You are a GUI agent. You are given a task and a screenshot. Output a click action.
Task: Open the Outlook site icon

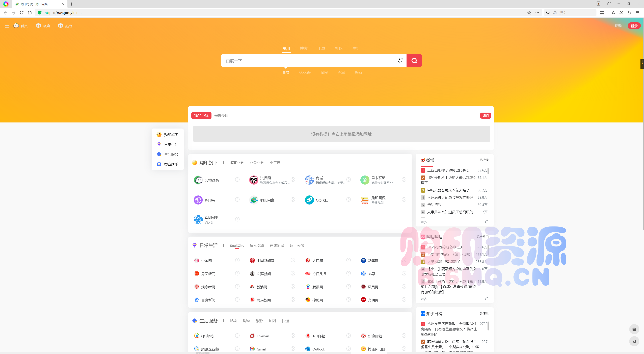pyautogui.click(x=308, y=349)
